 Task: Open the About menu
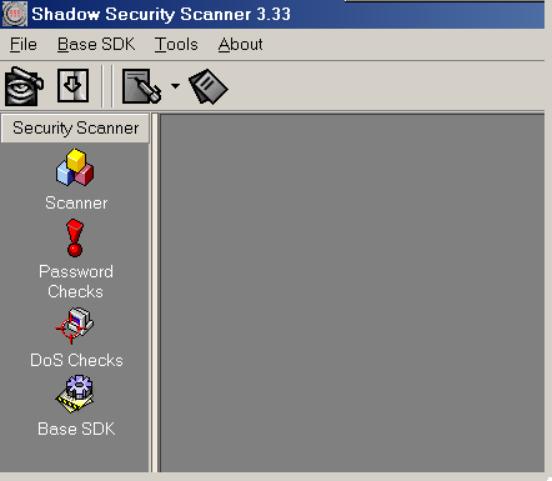click(240, 45)
